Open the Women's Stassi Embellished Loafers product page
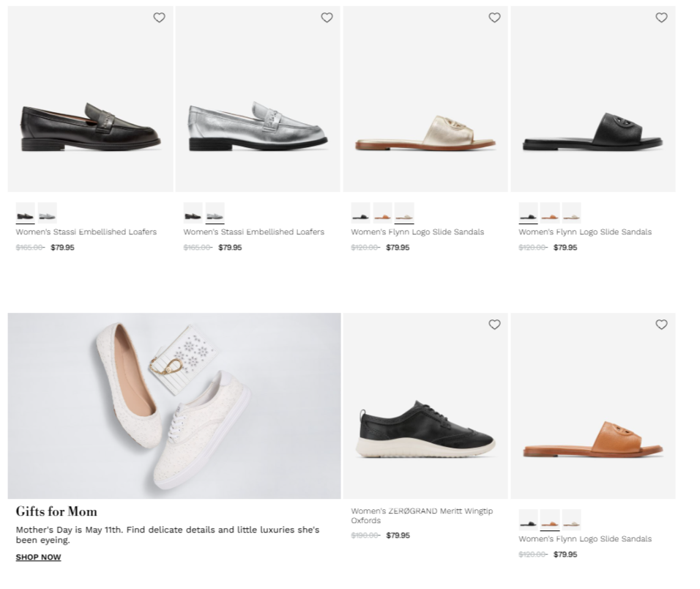700x589 pixels. click(84, 231)
